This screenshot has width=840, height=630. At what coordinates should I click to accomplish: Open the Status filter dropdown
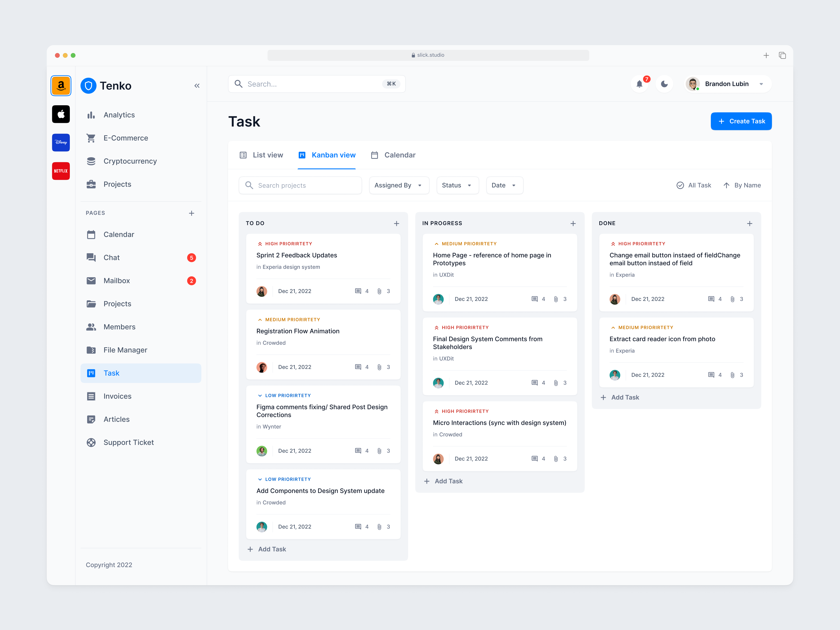tap(457, 185)
